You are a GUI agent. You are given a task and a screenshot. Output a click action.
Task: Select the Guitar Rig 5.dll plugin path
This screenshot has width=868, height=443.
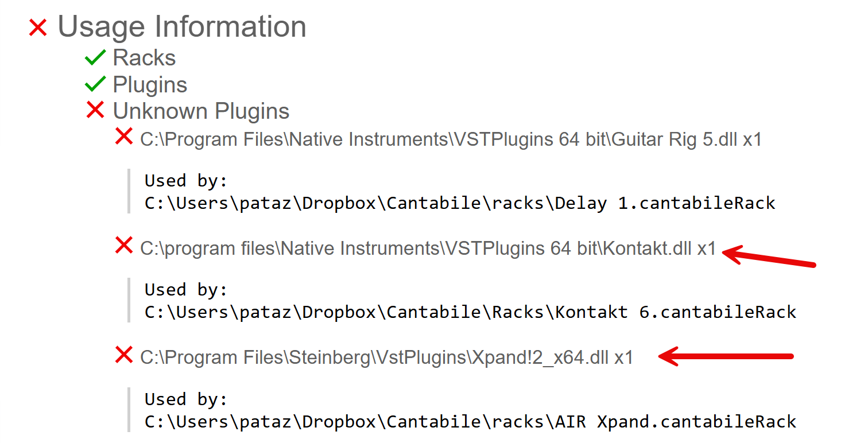(451, 139)
